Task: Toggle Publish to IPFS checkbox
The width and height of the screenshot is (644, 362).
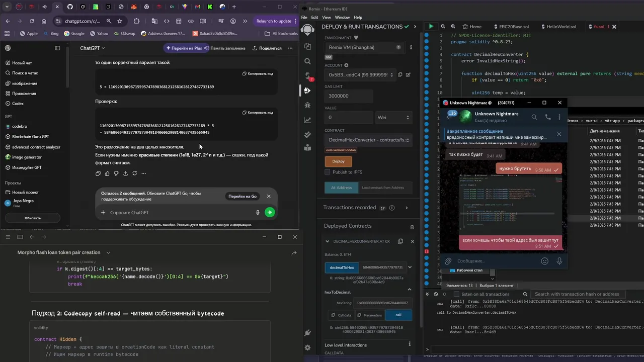Action: point(328,172)
